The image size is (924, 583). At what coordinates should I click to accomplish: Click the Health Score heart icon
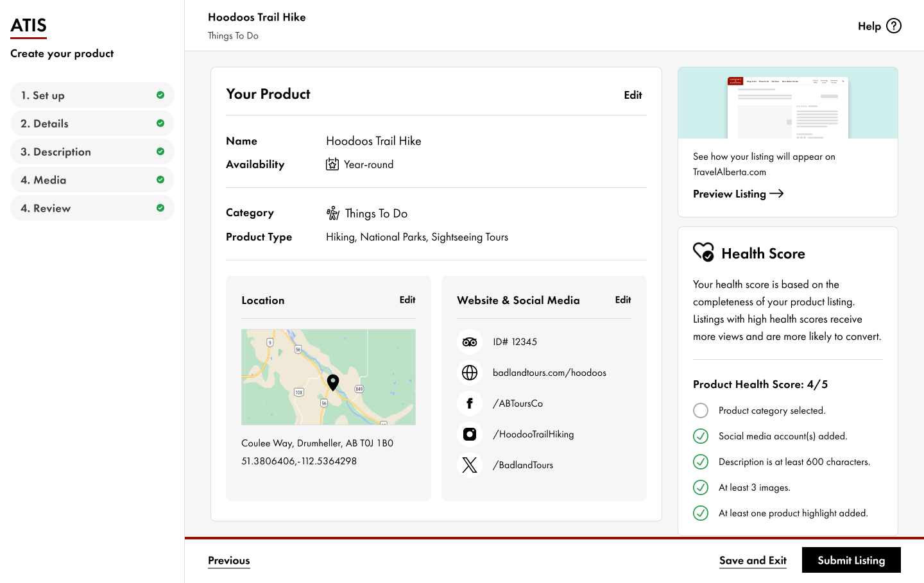click(x=703, y=252)
